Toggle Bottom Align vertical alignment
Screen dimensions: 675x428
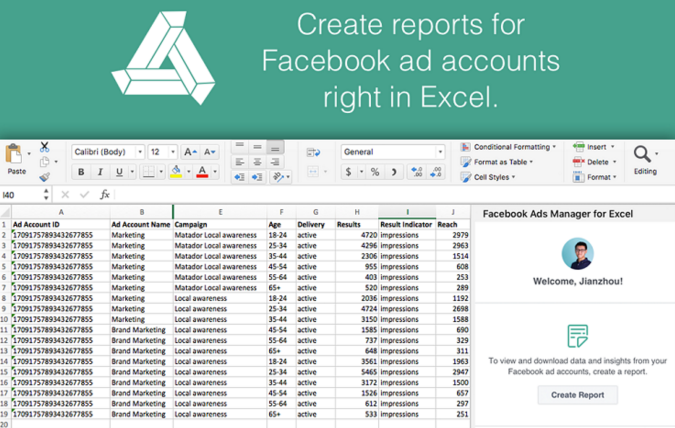[275, 147]
